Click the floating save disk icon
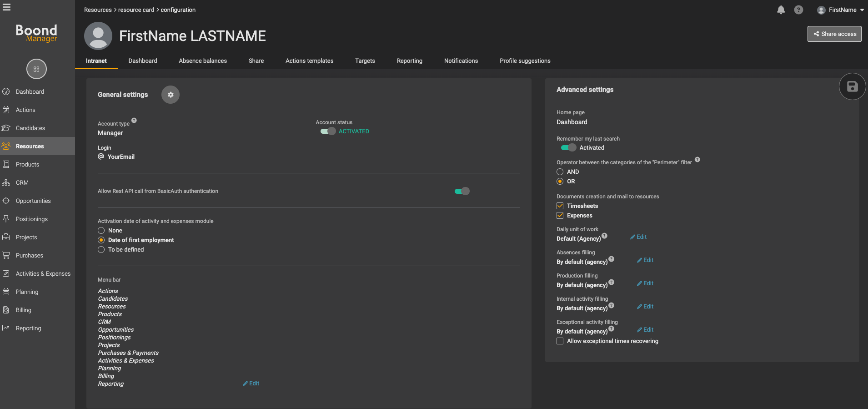The image size is (868, 409). pos(852,86)
